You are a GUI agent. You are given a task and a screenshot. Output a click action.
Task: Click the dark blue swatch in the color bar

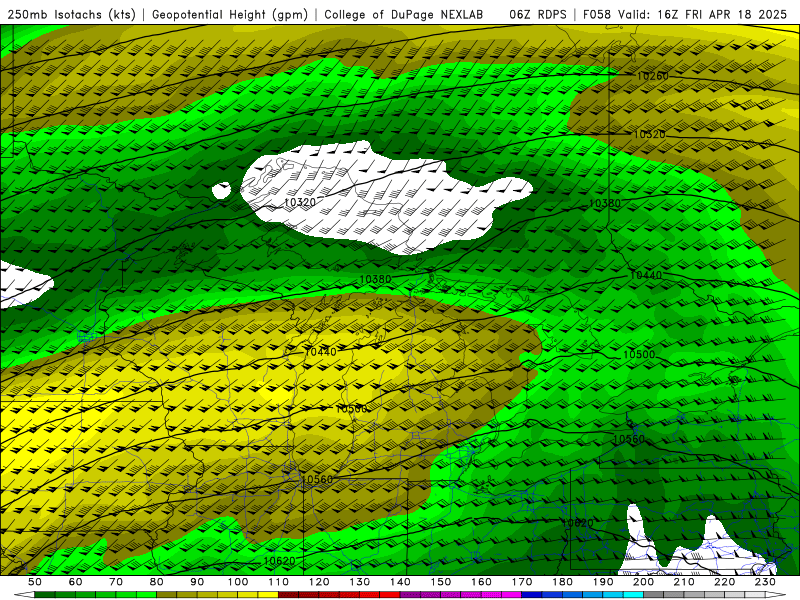(x=532, y=595)
